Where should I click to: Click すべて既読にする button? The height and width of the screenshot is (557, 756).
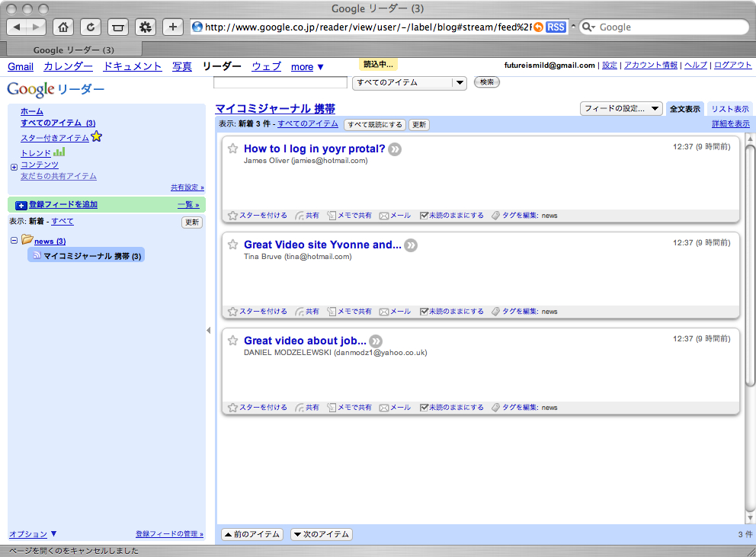tap(375, 124)
